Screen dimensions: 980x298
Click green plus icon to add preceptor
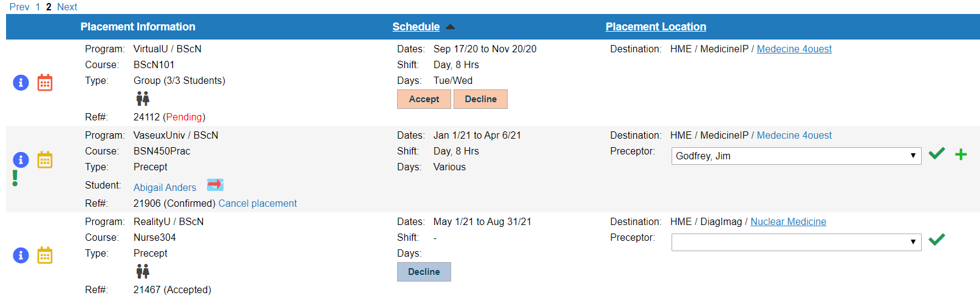click(961, 154)
